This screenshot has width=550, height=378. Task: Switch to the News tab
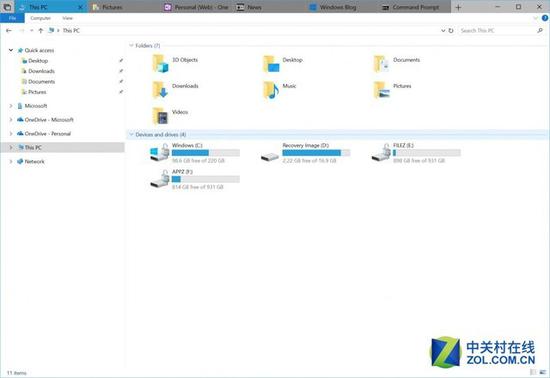click(269, 7)
